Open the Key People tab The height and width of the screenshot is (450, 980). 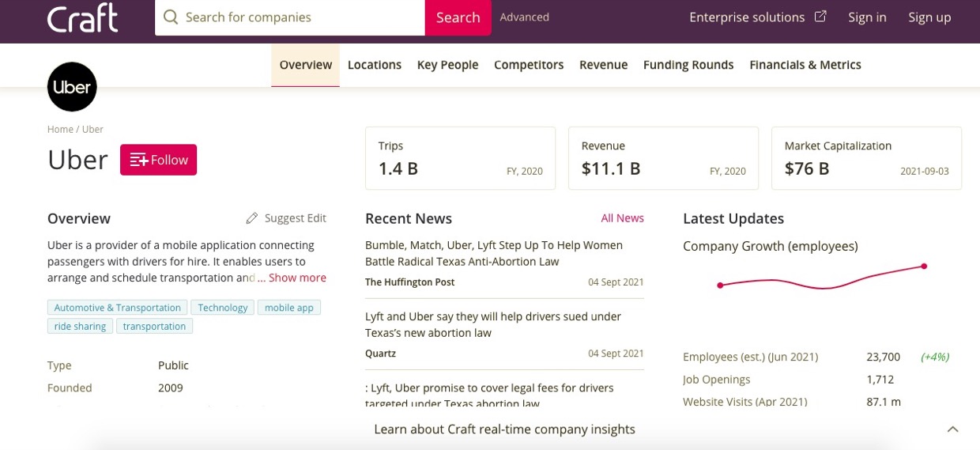[x=448, y=65]
